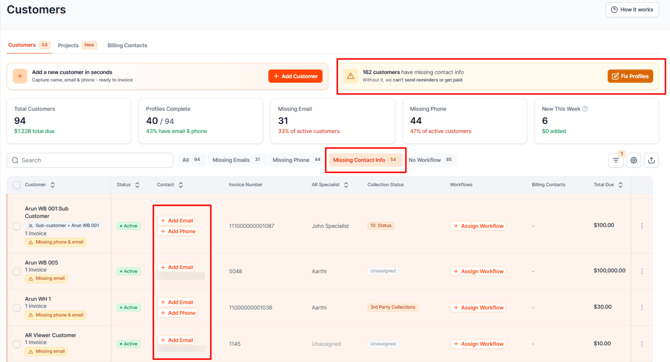This screenshot has width=670, height=362.
Task: Tick checkbox for Arun WB 001:Sub Customer
Action: (x=16, y=226)
